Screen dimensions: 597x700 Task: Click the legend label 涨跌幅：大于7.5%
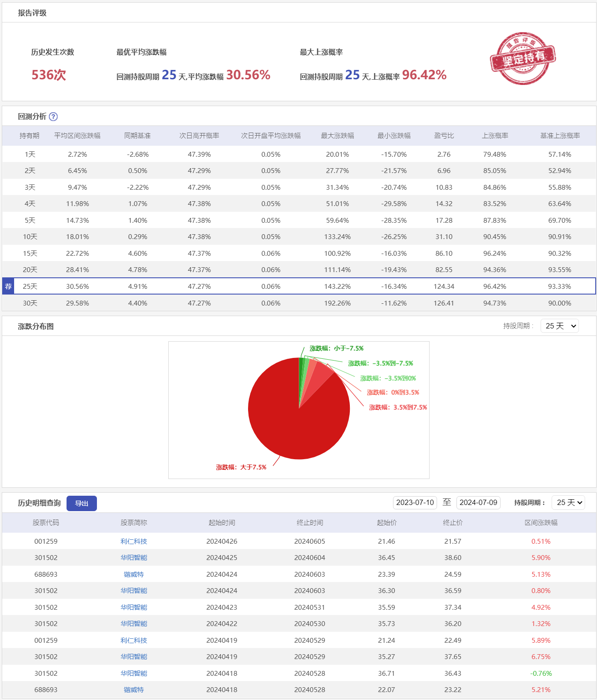click(241, 467)
